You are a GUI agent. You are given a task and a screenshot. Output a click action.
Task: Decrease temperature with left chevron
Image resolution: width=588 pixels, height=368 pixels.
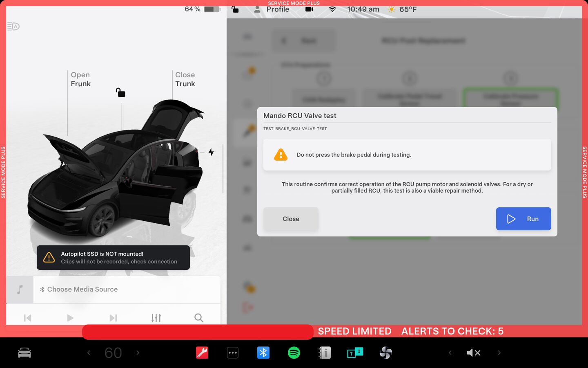(89, 352)
